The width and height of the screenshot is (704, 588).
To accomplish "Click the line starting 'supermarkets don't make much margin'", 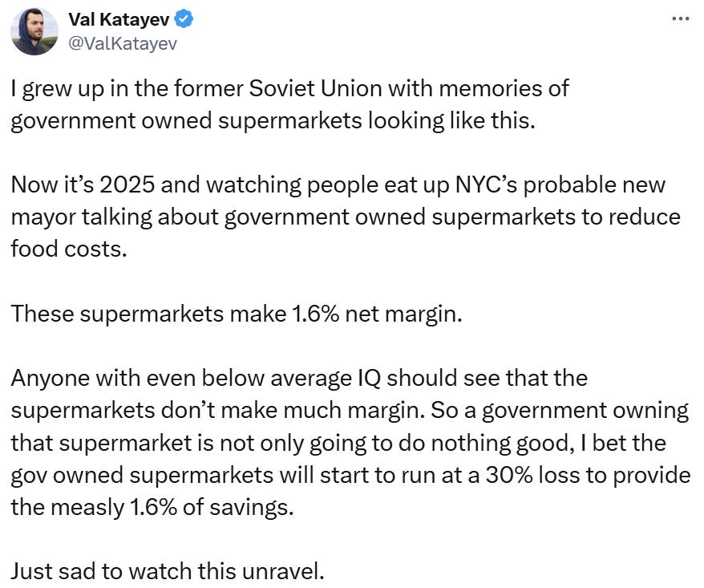I will 350,411.
